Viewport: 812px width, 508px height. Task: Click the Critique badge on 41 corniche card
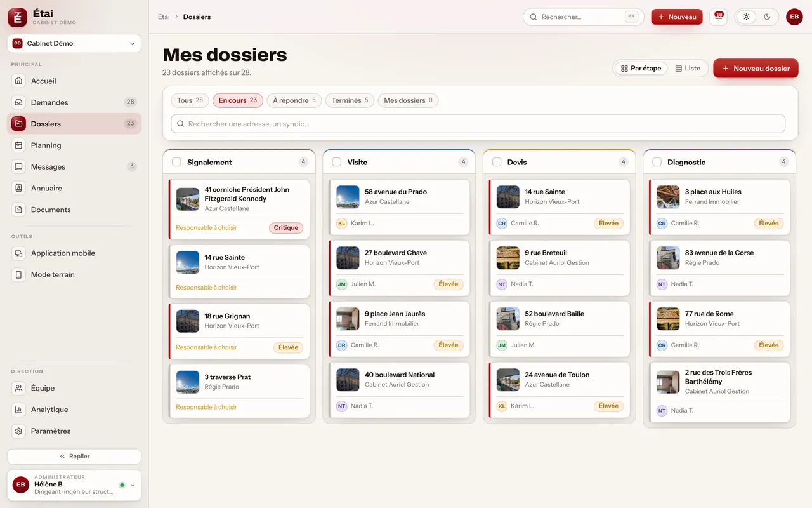[286, 228]
